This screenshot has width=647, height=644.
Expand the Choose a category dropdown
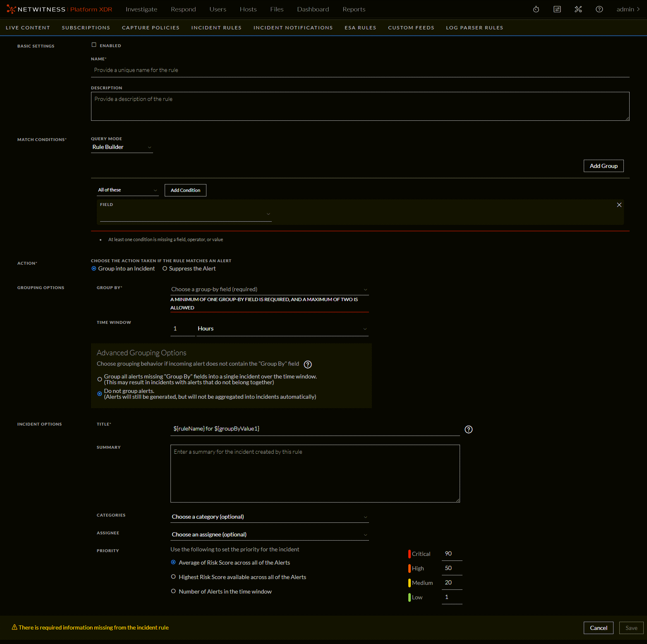click(269, 516)
